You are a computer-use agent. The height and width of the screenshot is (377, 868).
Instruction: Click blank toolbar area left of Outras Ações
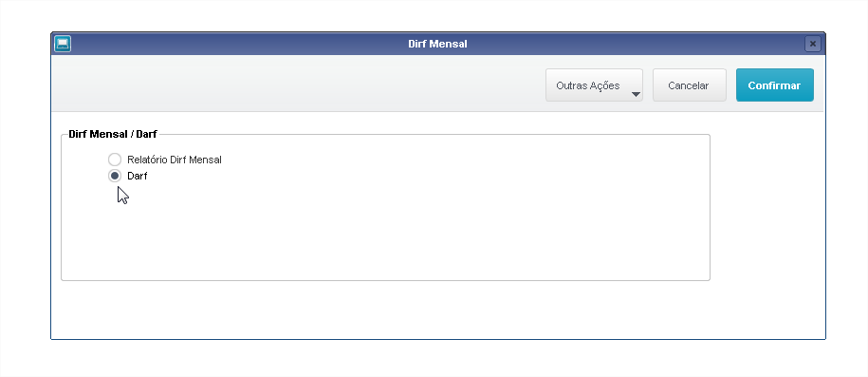pos(299,85)
